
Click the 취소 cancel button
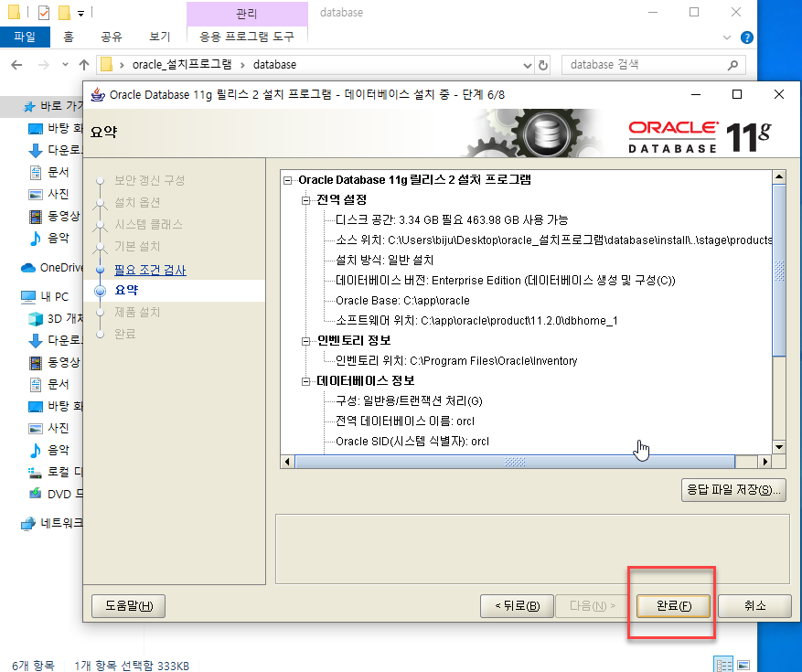click(x=754, y=606)
